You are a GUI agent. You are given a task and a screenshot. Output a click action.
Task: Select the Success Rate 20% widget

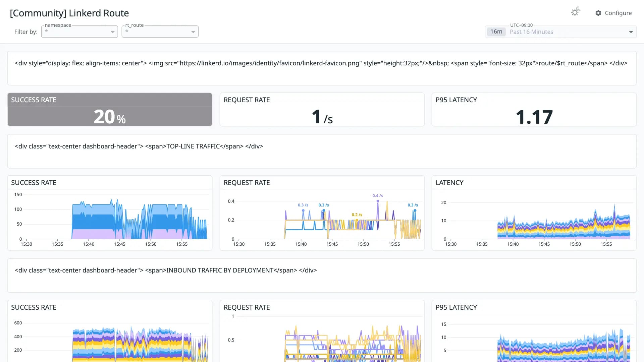point(110,110)
